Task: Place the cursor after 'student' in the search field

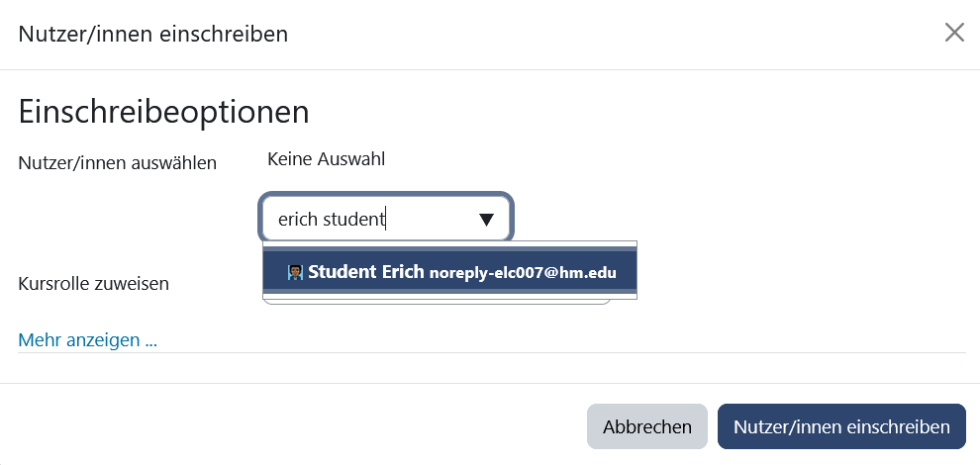Action: [x=385, y=220]
